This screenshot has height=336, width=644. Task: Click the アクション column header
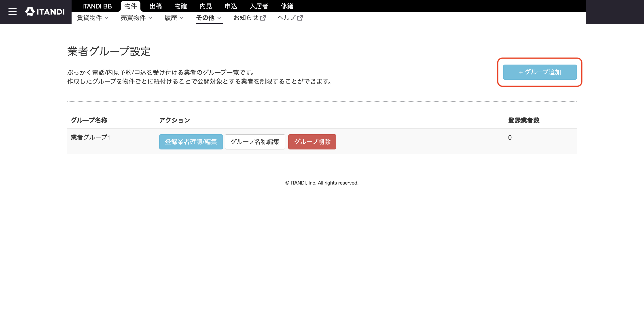pos(174,120)
